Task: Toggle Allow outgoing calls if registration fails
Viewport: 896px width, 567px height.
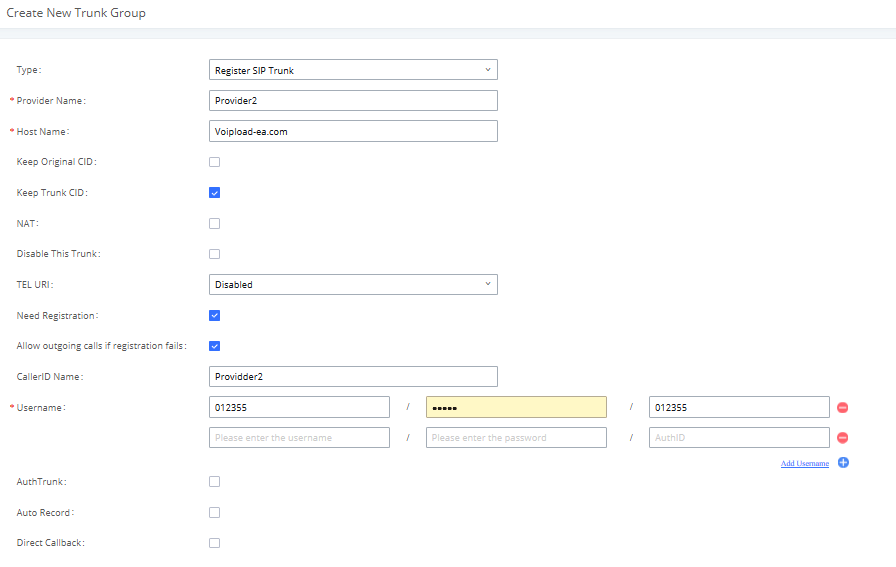Action: tap(214, 346)
